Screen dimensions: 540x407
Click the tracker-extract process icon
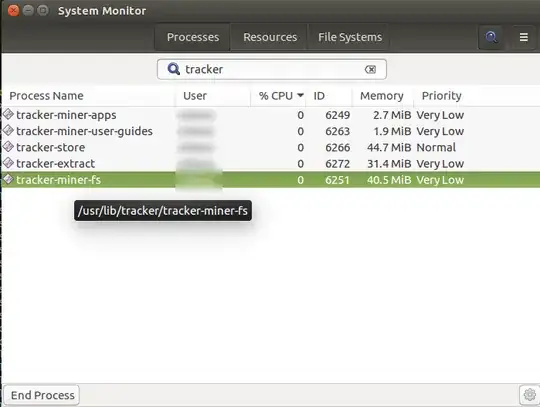tap(8, 163)
